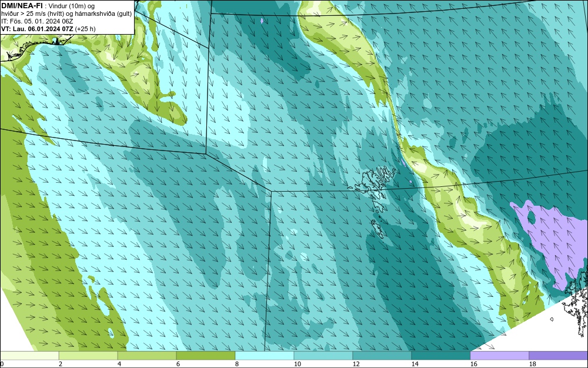
Task: Click the DMI/NEA-FI title text
Action: [21, 5]
